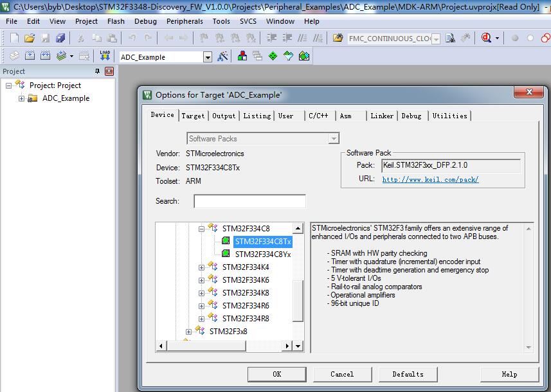Open the File menu
This screenshot has height=392, width=551.
pos(12,21)
